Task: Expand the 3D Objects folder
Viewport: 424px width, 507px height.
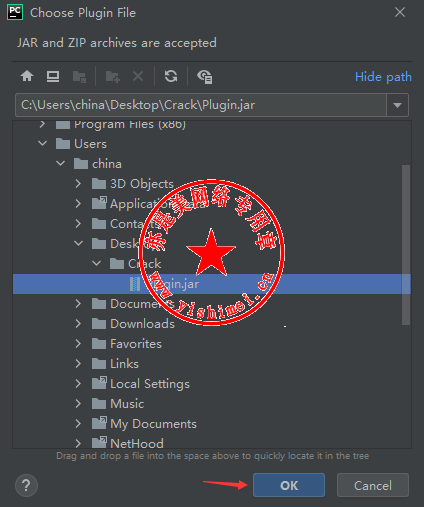Action: [x=78, y=184]
